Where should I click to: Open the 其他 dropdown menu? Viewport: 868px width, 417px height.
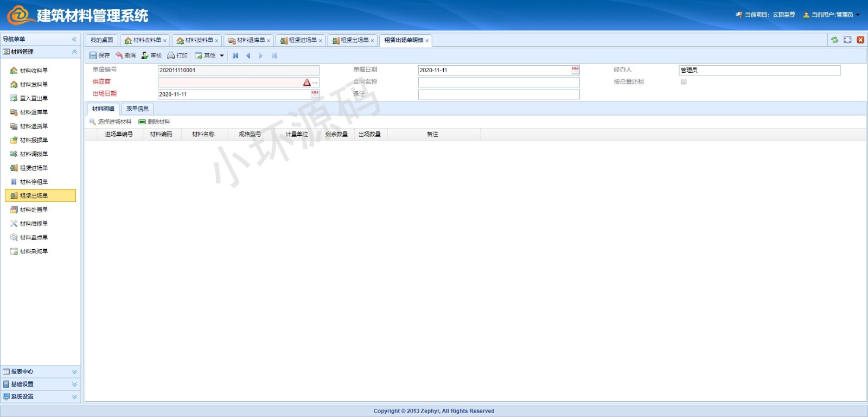[x=209, y=55]
